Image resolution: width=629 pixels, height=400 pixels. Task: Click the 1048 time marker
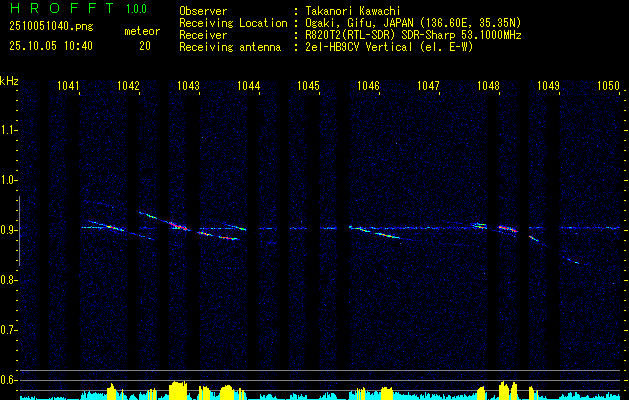488,86
